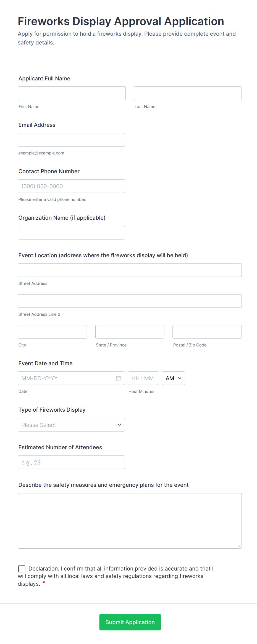The image size is (257, 644).
Task: Click the Organization Name field
Action: click(71, 232)
